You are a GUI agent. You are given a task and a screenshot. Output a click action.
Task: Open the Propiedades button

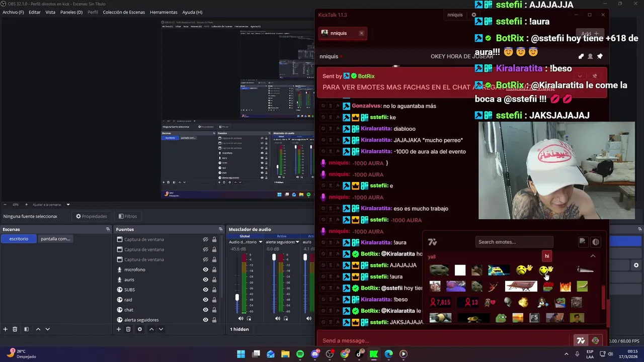tap(92, 216)
